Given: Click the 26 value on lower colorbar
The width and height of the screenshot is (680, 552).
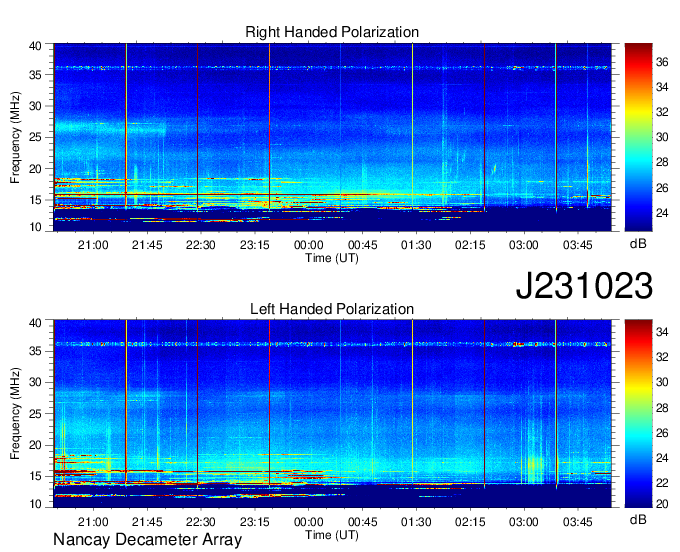Looking at the screenshot, I should point(662,433).
